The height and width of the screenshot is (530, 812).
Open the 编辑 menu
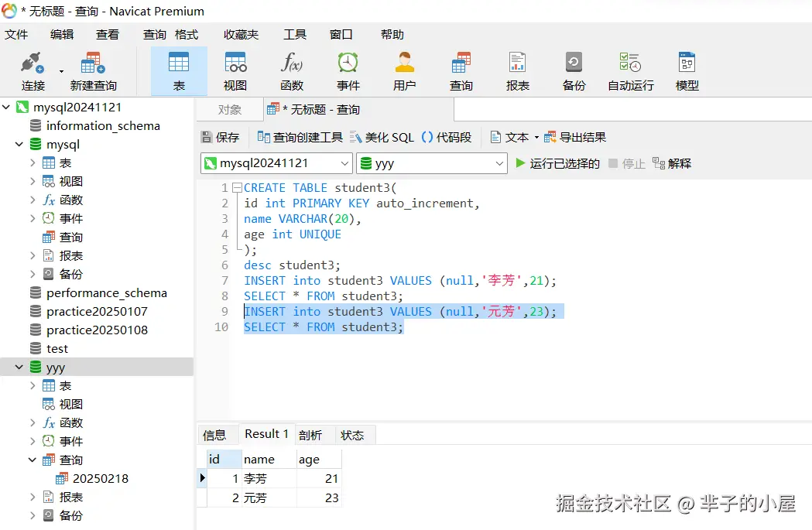[x=62, y=35]
